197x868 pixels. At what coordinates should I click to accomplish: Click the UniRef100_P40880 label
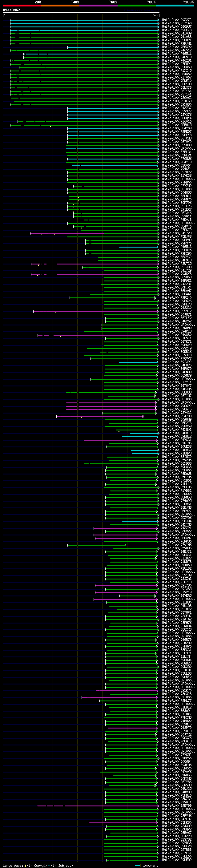pos(176,335)
